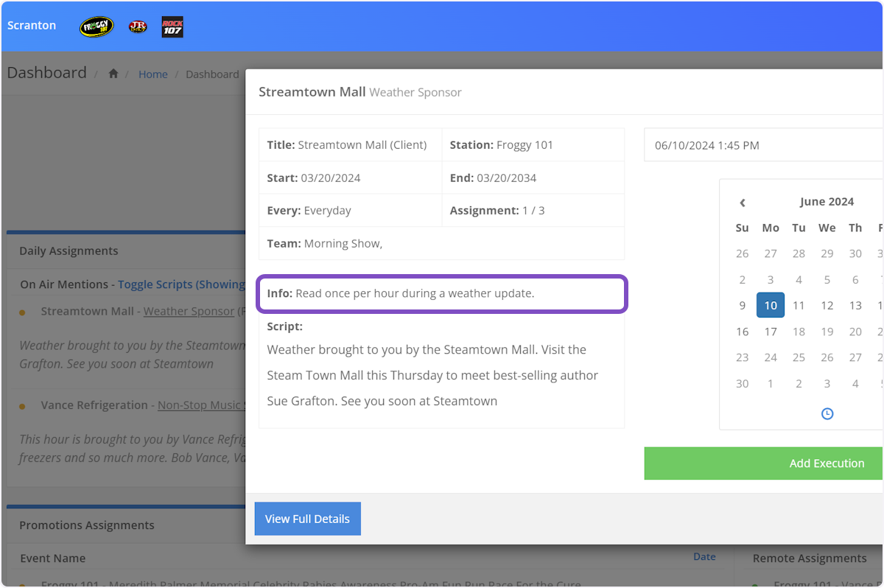The width and height of the screenshot is (884, 588).
Task: Click the Add Execution button
Action: [x=827, y=463]
